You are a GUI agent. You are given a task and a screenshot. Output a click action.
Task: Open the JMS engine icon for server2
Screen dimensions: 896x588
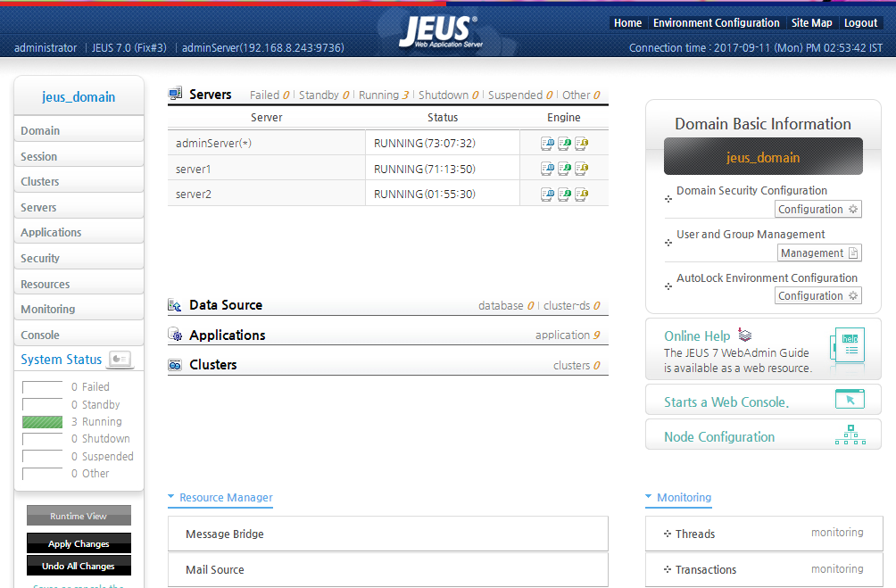click(564, 195)
